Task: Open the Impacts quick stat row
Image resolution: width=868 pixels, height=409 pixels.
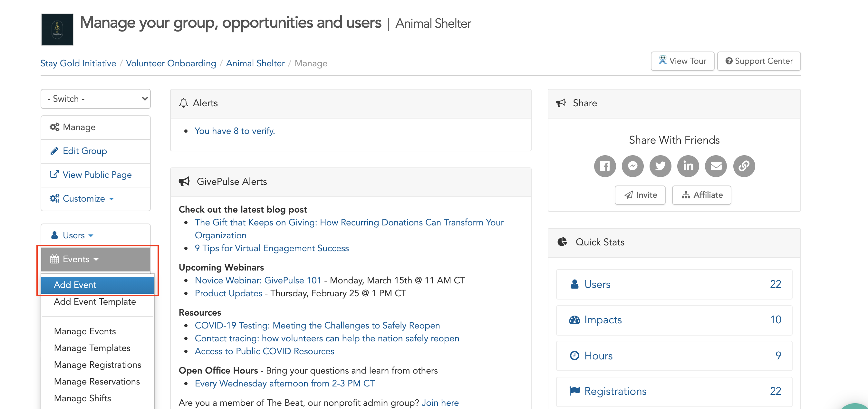Action: point(674,320)
